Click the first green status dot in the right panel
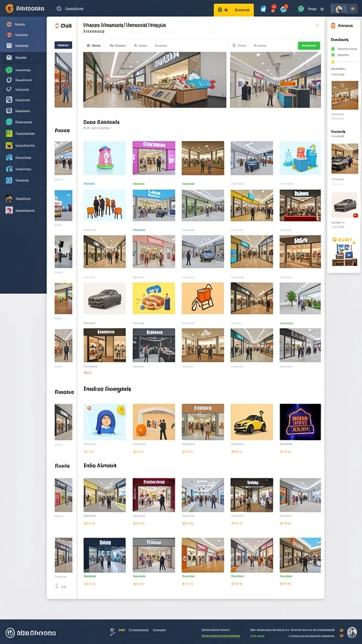362x644 pixels. click(x=333, y=49)
